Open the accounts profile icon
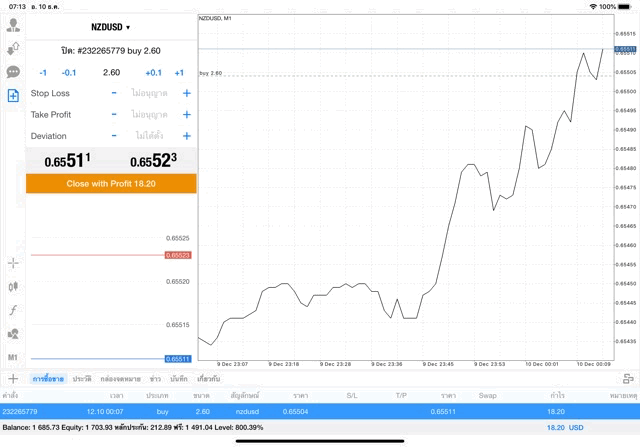 point(13,25)
